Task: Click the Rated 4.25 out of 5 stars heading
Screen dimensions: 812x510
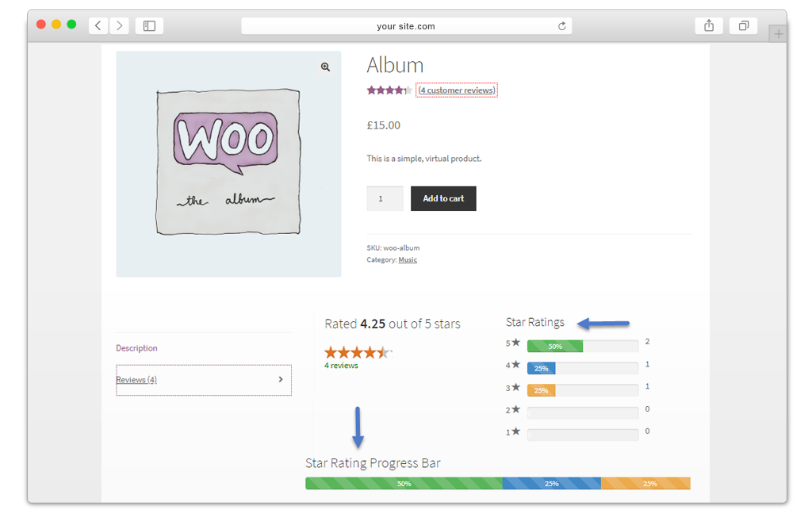Action: coord(393,324)
